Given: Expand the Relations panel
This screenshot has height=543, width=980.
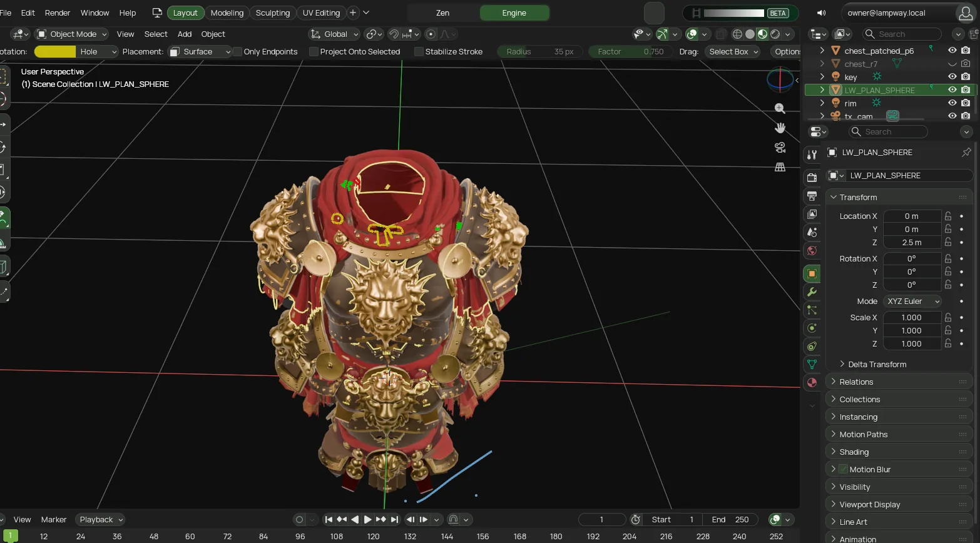Looking at the screenshot, I should (x=899, y=382).
